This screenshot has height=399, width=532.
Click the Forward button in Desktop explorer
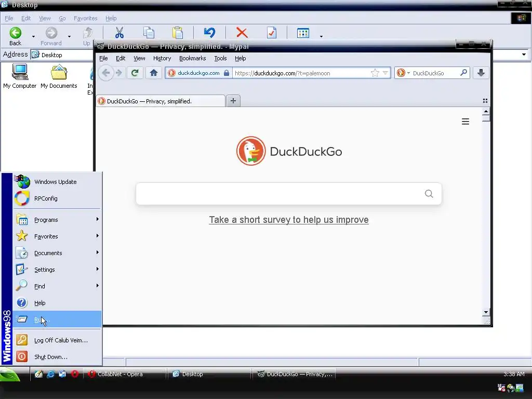(x=51, y=36)
